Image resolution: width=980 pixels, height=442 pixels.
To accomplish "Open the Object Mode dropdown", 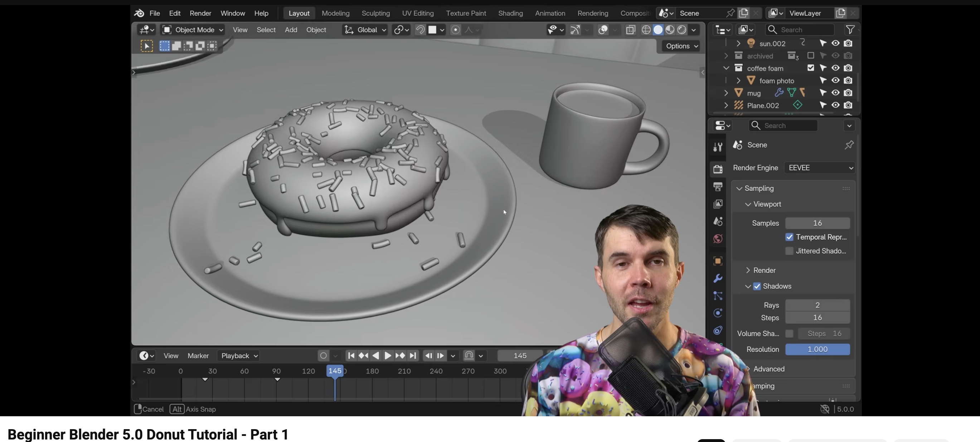I will 193,30.
